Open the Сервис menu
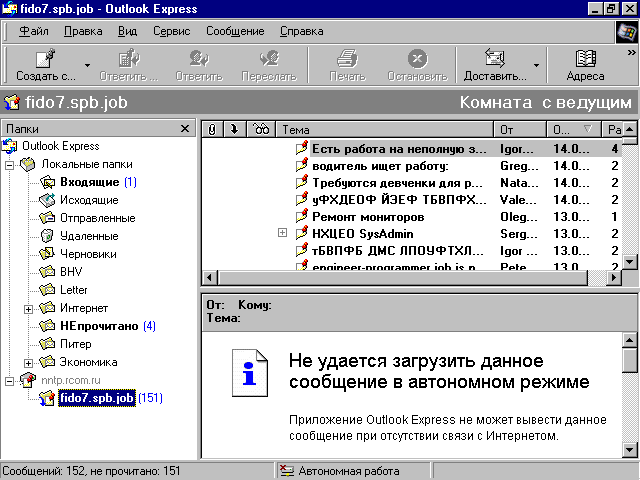The image size is (640, 480). click(171, 31)
